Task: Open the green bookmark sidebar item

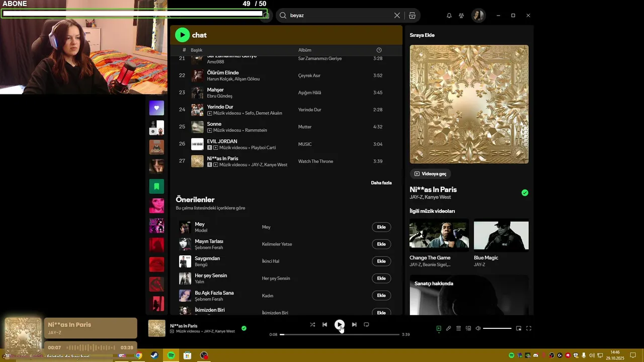Action: (156, 187)
